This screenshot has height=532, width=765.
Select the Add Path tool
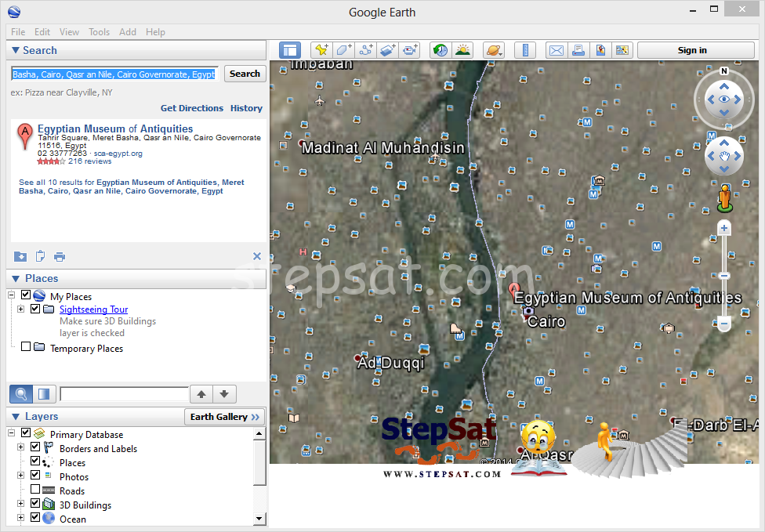click(x=366, y=50)
